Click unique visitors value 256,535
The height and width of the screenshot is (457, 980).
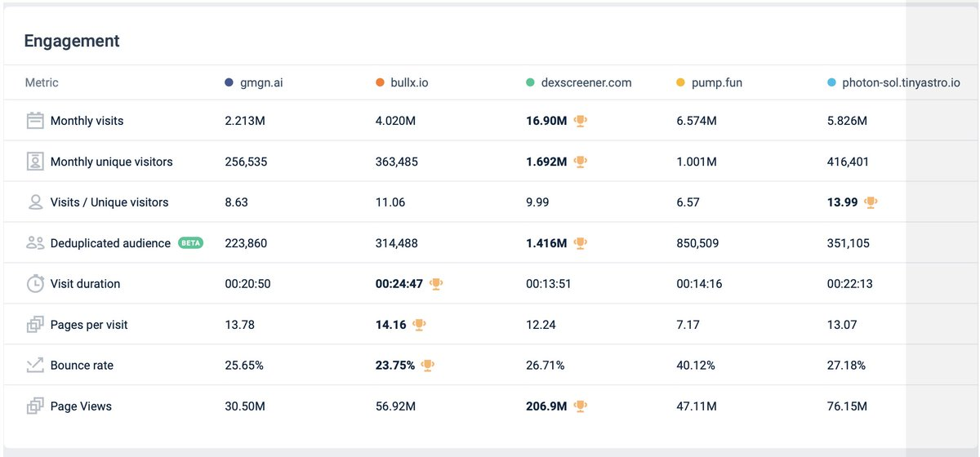pyautogui.click(x=246, y=162)
